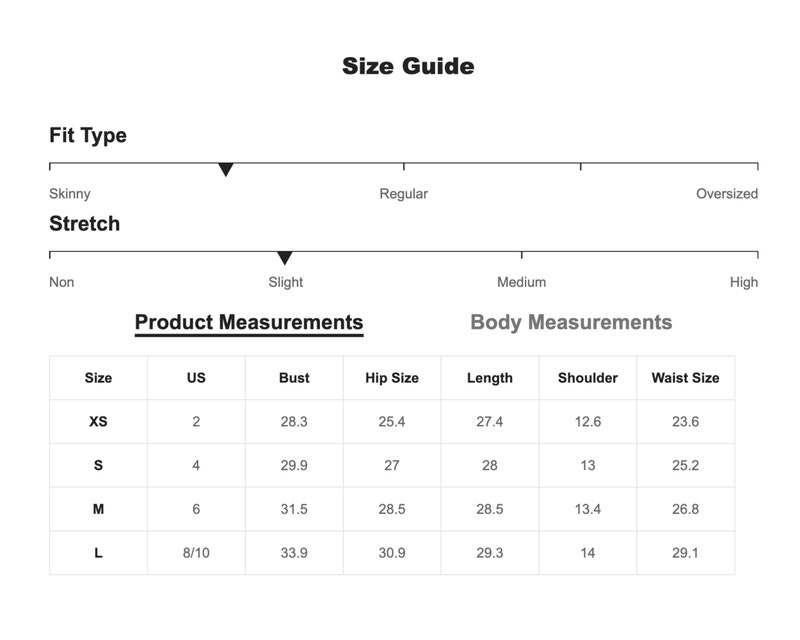800x640 pixels.
Task: Click the 8/10 US size cell
Action: (x=196, y=553)
